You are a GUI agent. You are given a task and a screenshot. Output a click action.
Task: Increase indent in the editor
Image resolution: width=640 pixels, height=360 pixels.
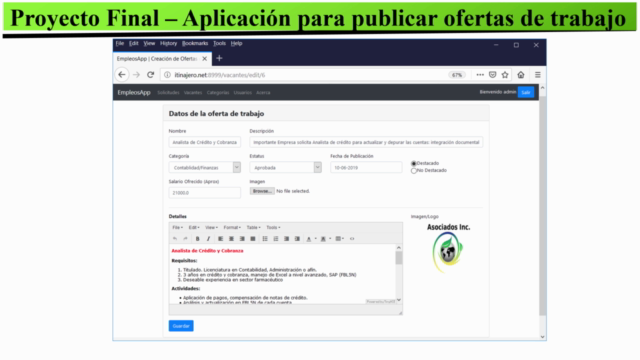click(297, 239)
